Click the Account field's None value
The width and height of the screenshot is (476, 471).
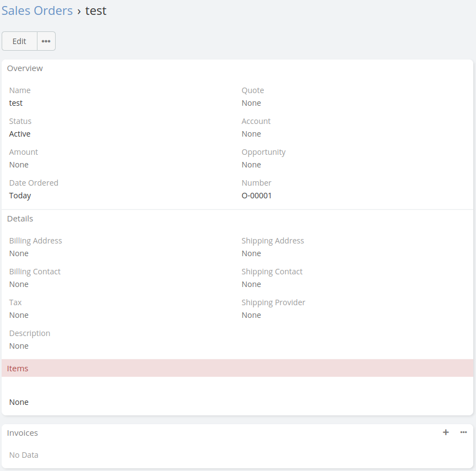point(251,134)
